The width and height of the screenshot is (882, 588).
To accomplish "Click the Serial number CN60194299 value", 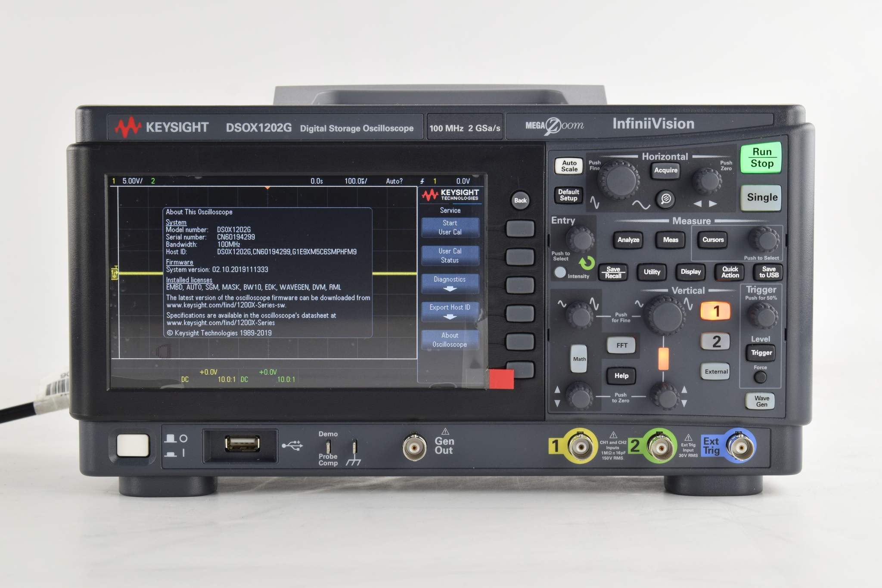I will tap(236, 237).
